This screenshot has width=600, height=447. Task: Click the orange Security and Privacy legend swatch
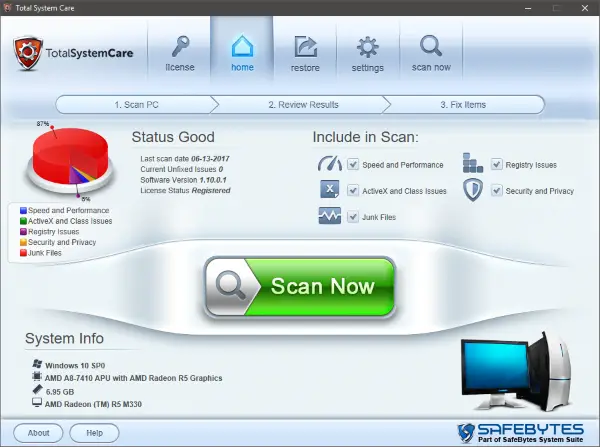coord(23,242)
